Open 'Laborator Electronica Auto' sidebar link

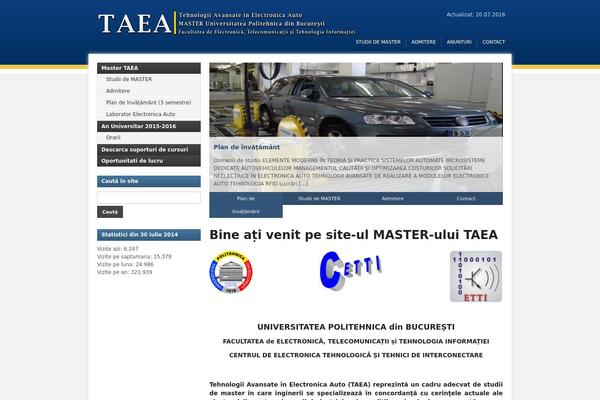pyautogui.click(x=140, y=114)
